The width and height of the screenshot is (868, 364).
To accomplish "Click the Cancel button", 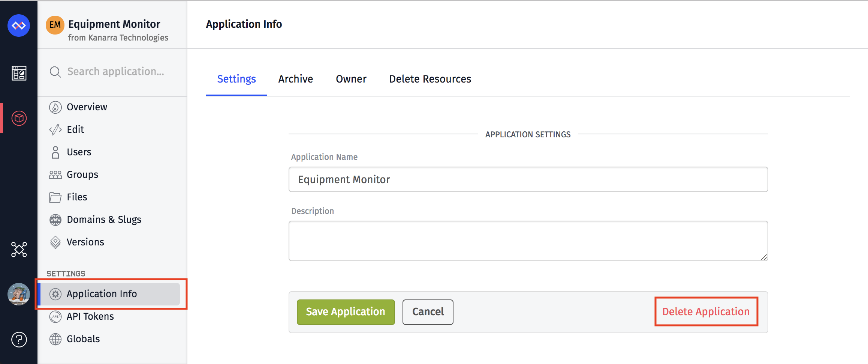I will (428, 312).
